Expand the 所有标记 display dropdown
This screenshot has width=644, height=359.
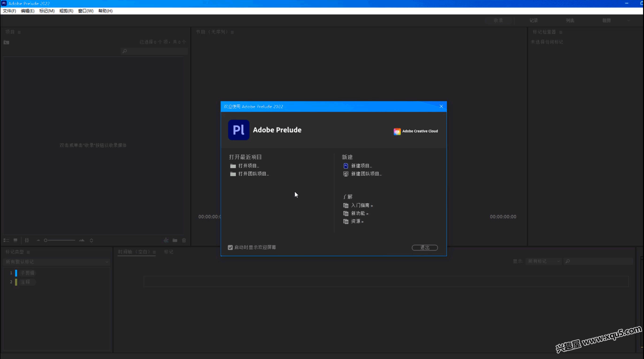[544, 261]
